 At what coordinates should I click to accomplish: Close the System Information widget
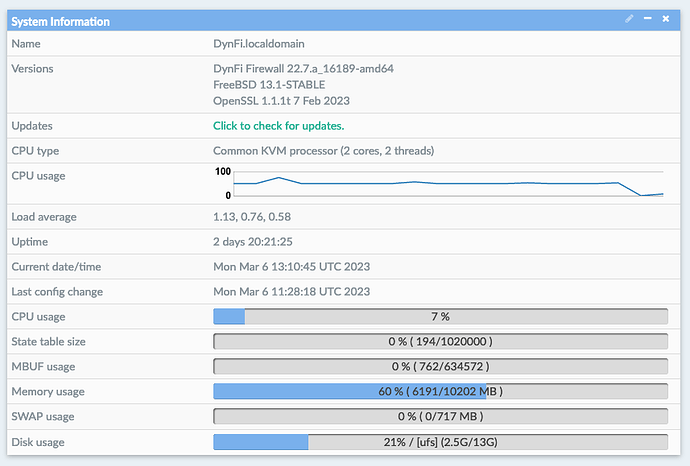(x=666, y=19)
